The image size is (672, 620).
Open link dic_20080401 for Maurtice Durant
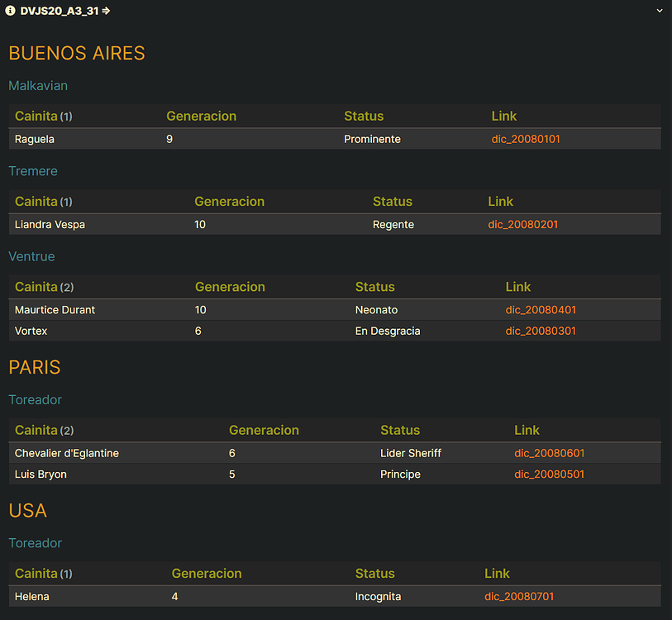coord(541,309)
